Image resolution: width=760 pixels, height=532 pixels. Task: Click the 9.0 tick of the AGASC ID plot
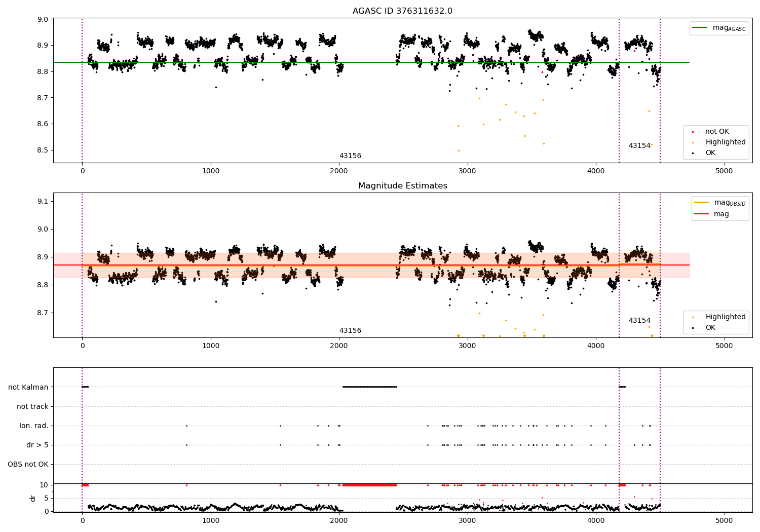[43, 19]
